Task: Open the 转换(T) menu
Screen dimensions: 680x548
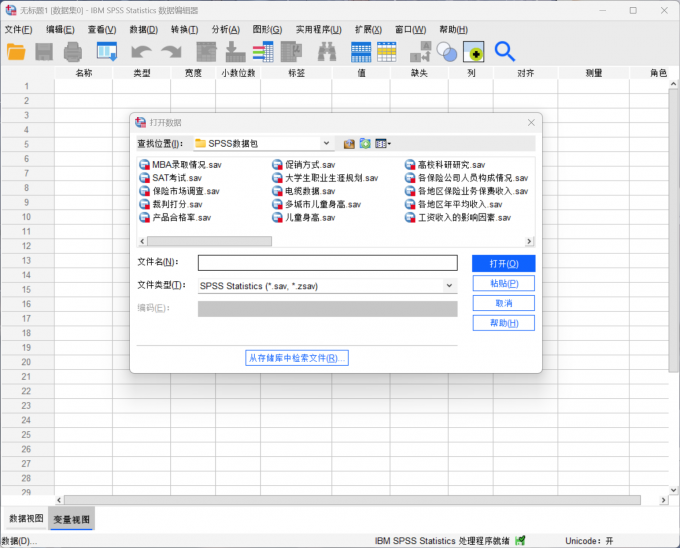Action: coord(184,29)
